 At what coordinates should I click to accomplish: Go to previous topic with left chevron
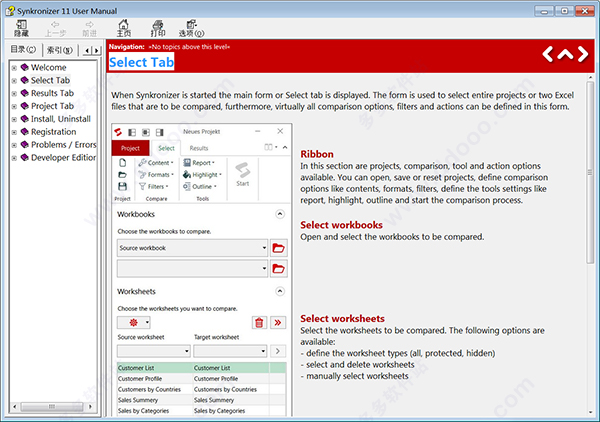(x=548, y=54)
